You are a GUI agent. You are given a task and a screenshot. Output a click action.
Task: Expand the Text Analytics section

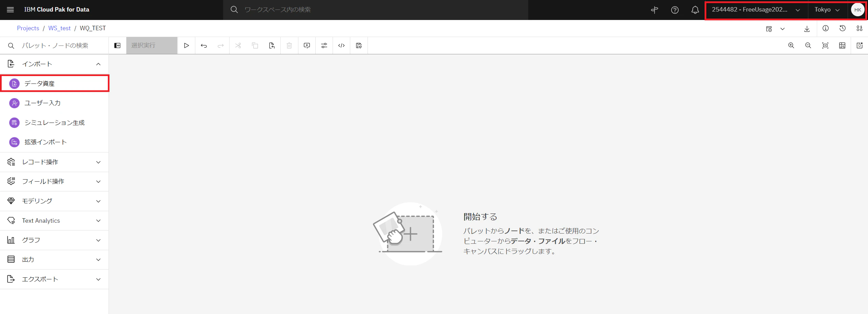(x=54, y=221)
